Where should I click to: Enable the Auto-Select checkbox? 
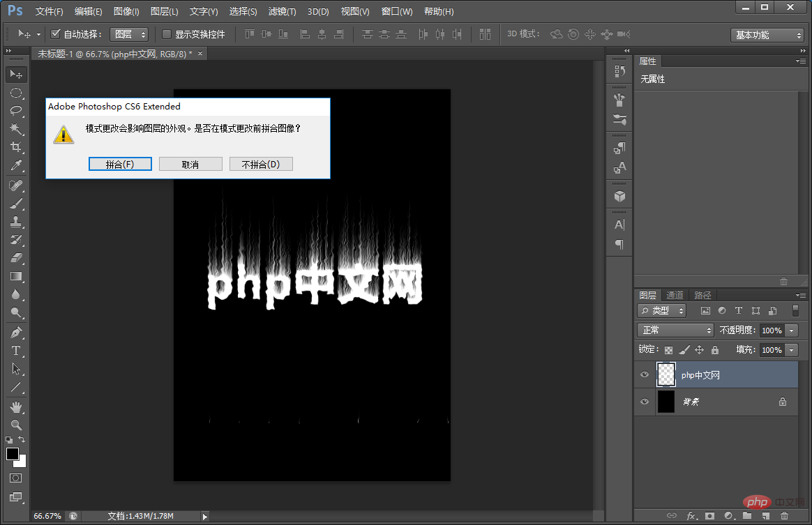coord(55,34)
